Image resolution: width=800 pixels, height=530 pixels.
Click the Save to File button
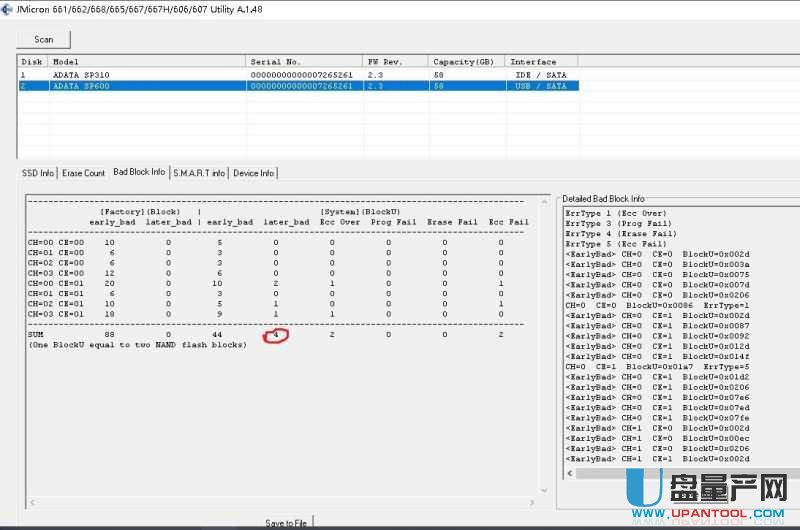(287, 522)
